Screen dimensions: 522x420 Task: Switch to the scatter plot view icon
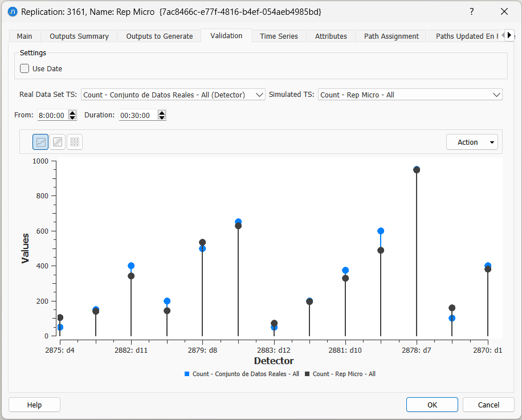[x=58, y=141]
